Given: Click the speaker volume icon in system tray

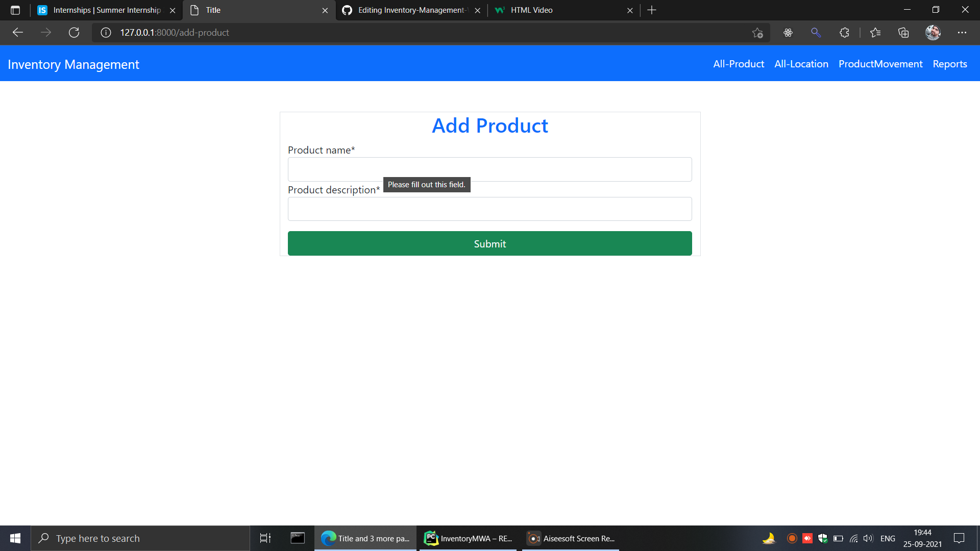Looking at the screenshot, I should tap(868, 538).
